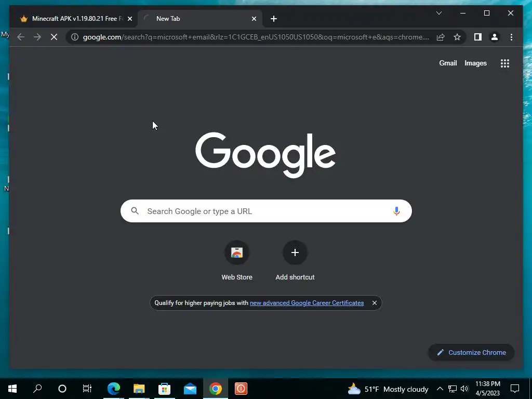Open the clock showing 11:38 PM
Image resolution: width=532 pixels, height=399 pixels.
(487, 389)
